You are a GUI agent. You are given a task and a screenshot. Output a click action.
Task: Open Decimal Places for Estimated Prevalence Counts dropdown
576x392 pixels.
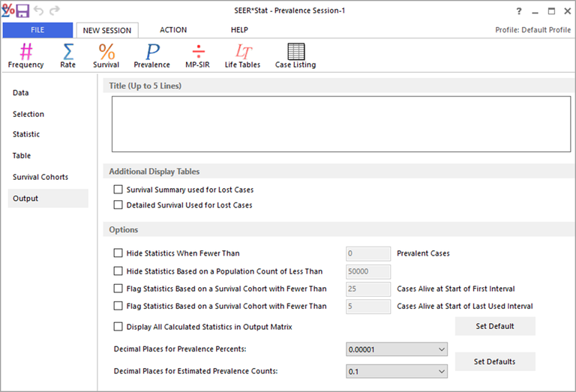click(397, 371)
